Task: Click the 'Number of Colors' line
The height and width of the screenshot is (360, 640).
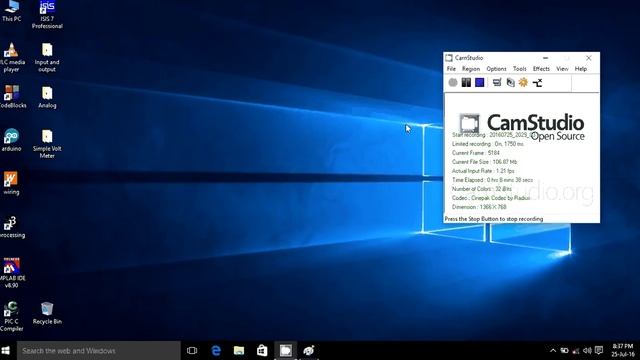Action: click(482, 189)
